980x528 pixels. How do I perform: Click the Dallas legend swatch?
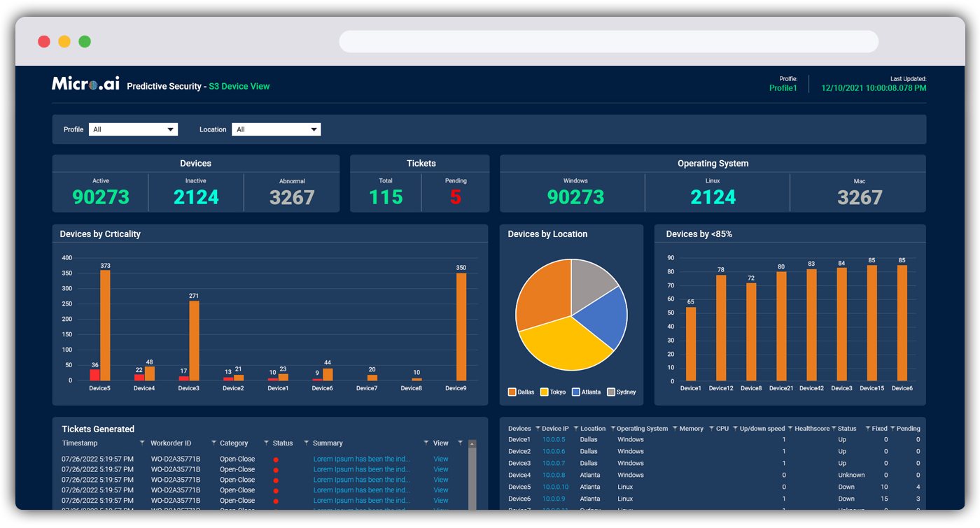pos(512,392)
